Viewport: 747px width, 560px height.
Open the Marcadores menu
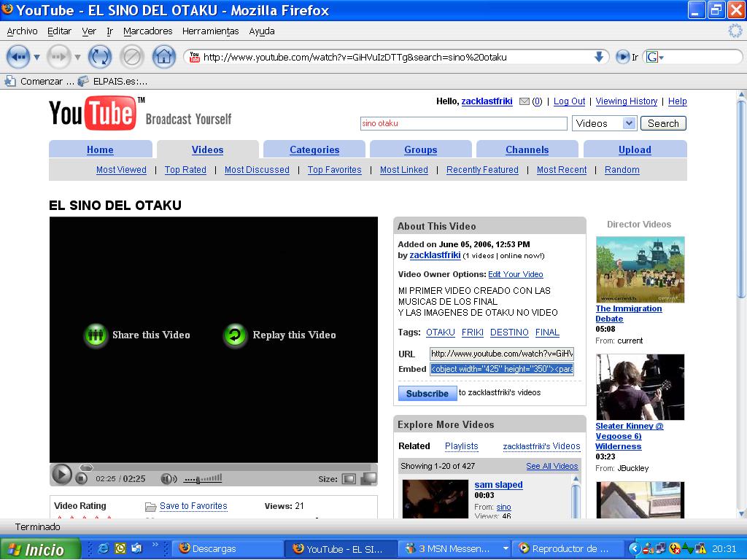[x=147, y=31]
